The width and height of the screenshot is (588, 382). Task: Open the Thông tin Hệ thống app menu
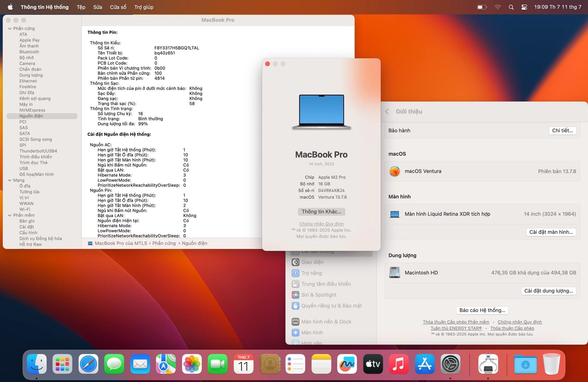tap(45, 7)
